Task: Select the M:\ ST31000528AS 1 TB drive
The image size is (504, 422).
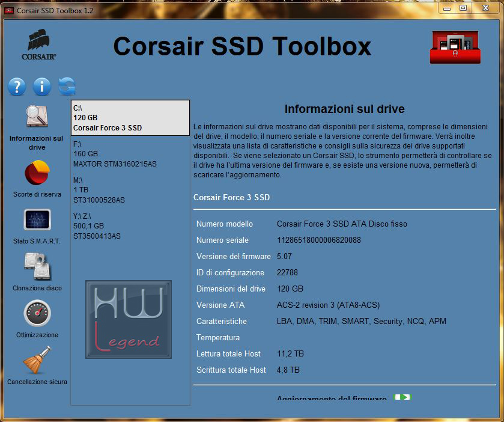Action: pyautogui.click(x=130, y=190)
